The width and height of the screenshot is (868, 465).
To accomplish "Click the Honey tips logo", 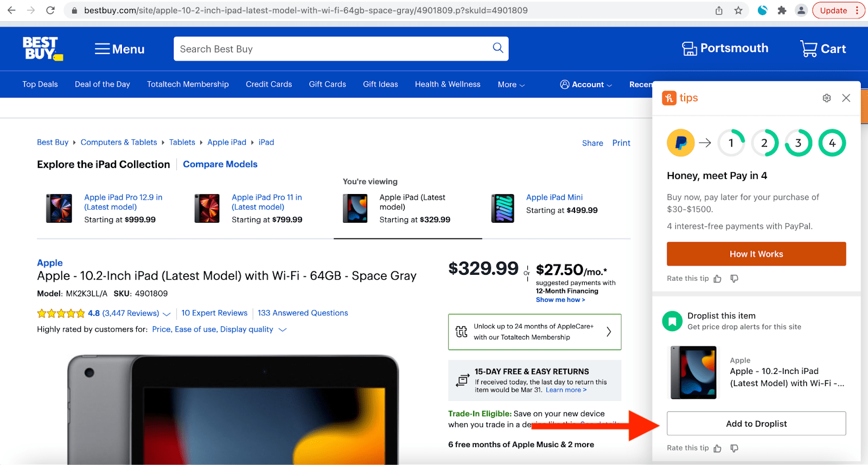I will click(680, 98).
